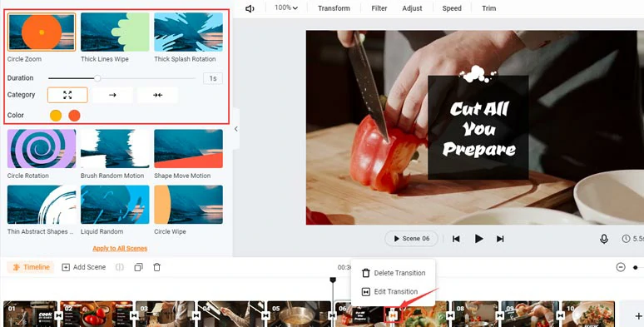The height and width of the screenshot is (327, 644).
Task: Click the split scene icon
Action: pyautogui.click(x=120, y=267)
